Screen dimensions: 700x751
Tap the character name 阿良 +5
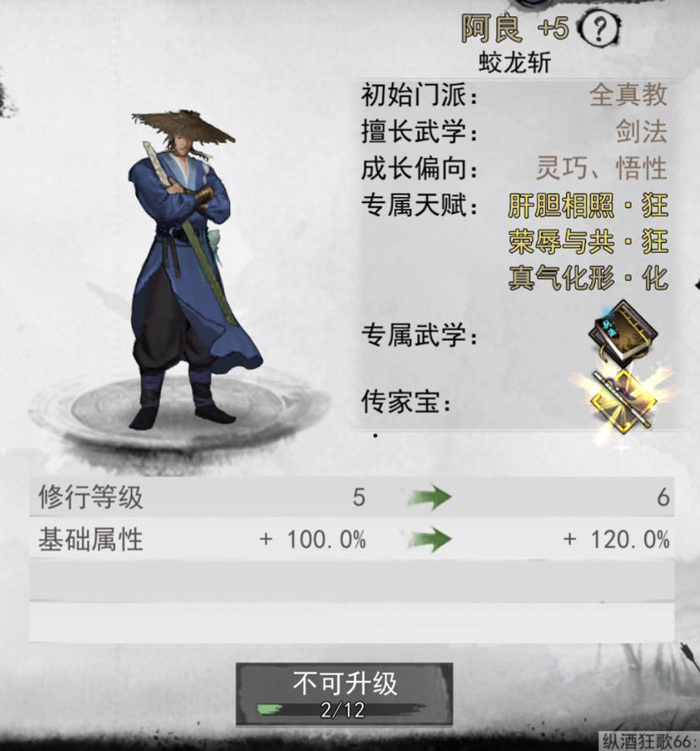point(515,28)
